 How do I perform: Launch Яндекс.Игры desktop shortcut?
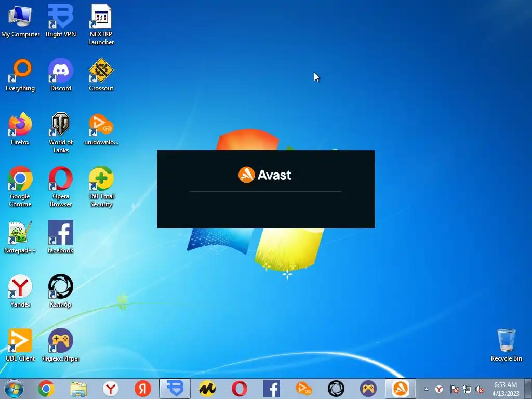(61, 345)
